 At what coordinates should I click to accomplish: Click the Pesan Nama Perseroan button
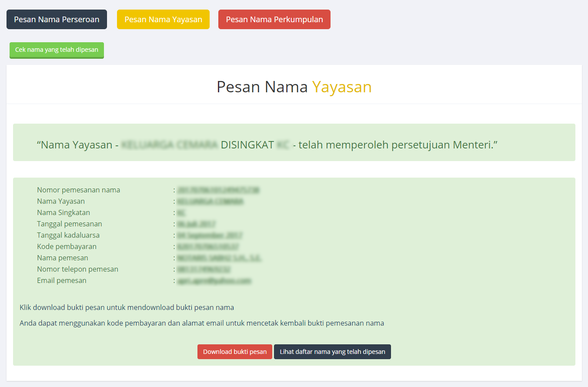click(x=57, y=20)
